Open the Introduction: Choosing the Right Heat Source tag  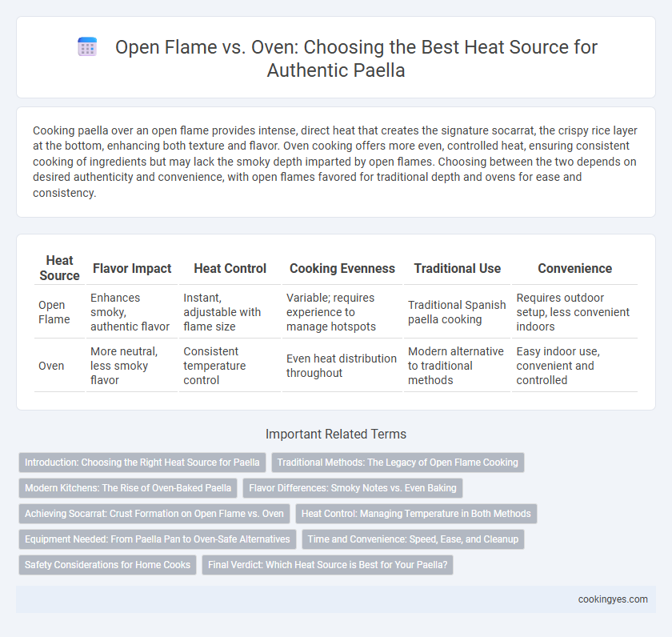(142, 463)
